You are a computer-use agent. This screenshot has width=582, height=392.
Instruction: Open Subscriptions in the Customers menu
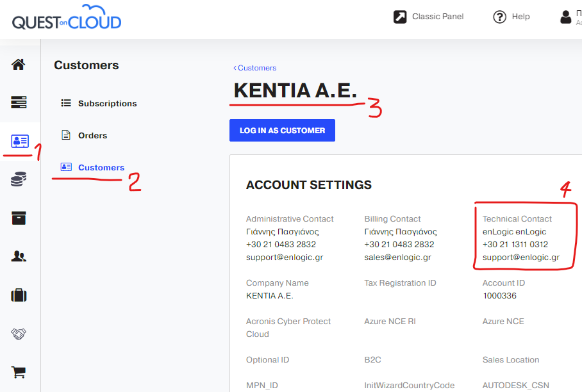tap(107, 104)
